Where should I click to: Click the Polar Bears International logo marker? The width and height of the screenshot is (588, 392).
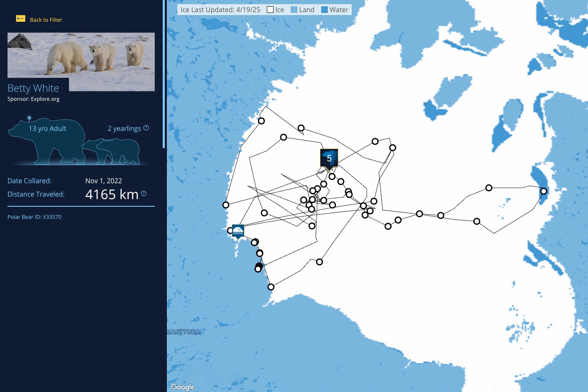pos(238,231)
